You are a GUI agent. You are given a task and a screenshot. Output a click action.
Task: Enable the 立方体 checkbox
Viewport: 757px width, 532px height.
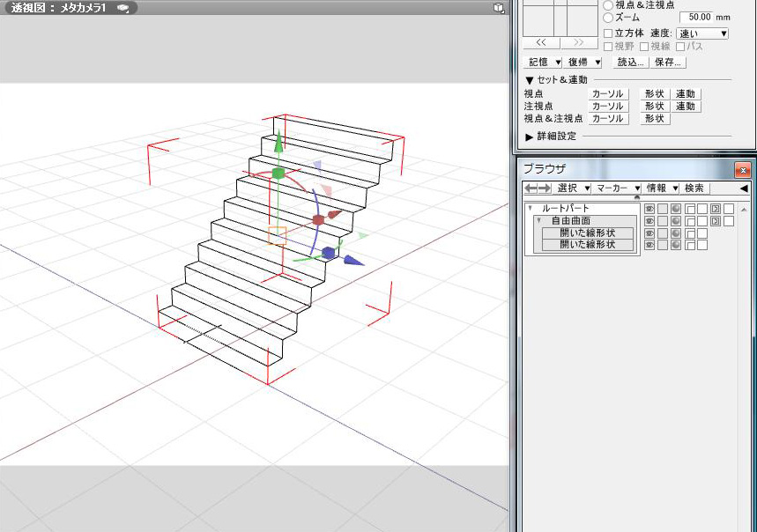(608, 33)
